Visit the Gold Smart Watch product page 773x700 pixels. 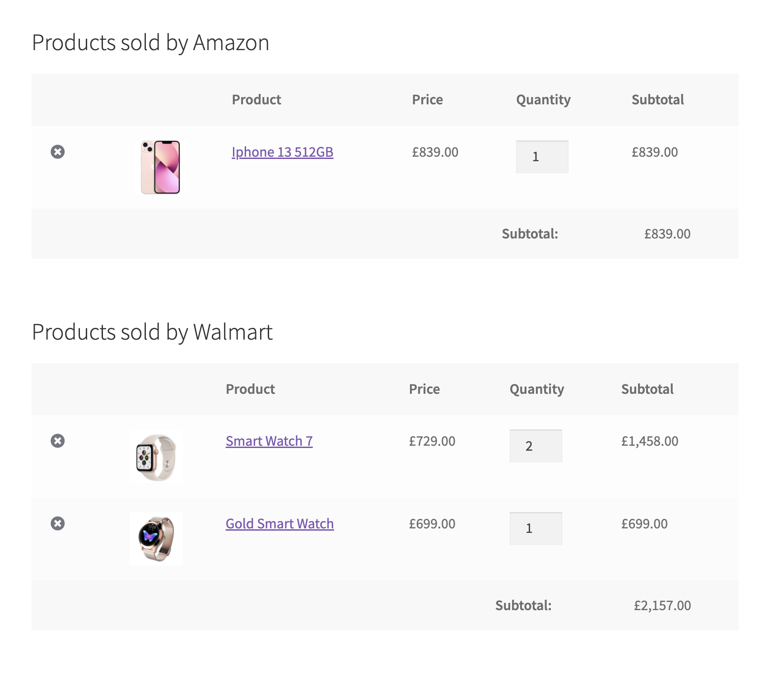279,524
